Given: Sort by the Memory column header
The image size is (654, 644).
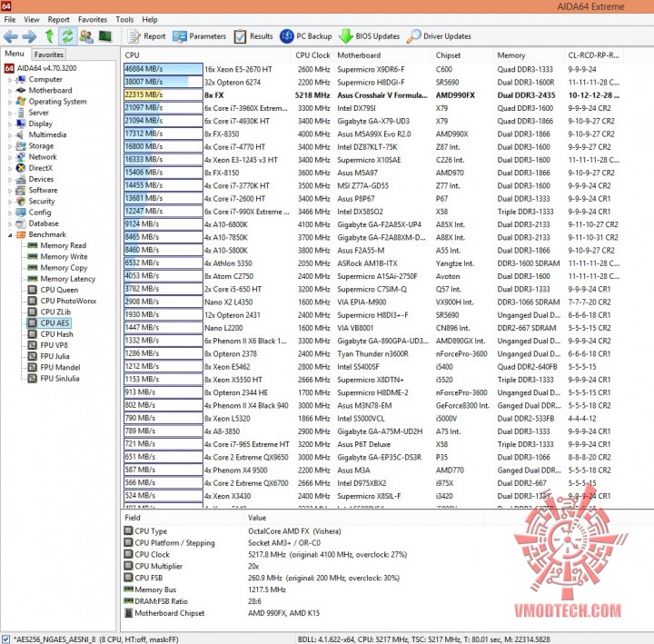Looking at the screenshot, I should pyautogui.click(x=529, y=55).
